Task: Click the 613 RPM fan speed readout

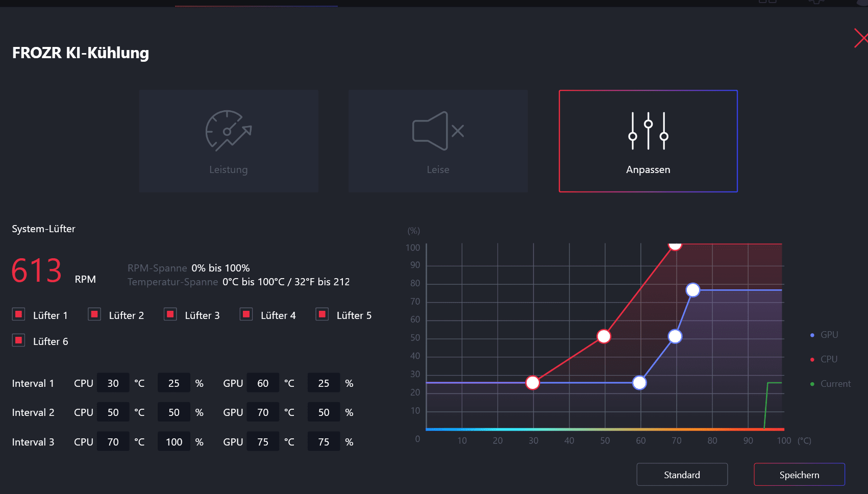Action: point(54,271)
